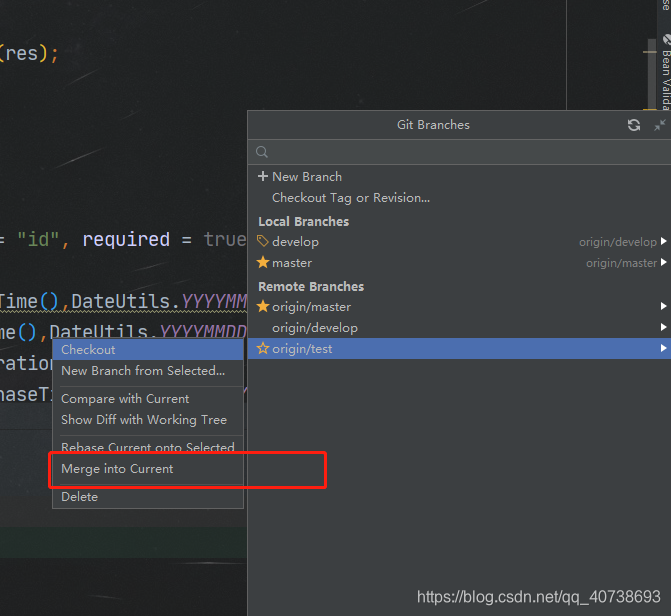Image resolution: width=671 pixels, height=616 pixels.
Task: Click the word required in the code
Action: 126,239
